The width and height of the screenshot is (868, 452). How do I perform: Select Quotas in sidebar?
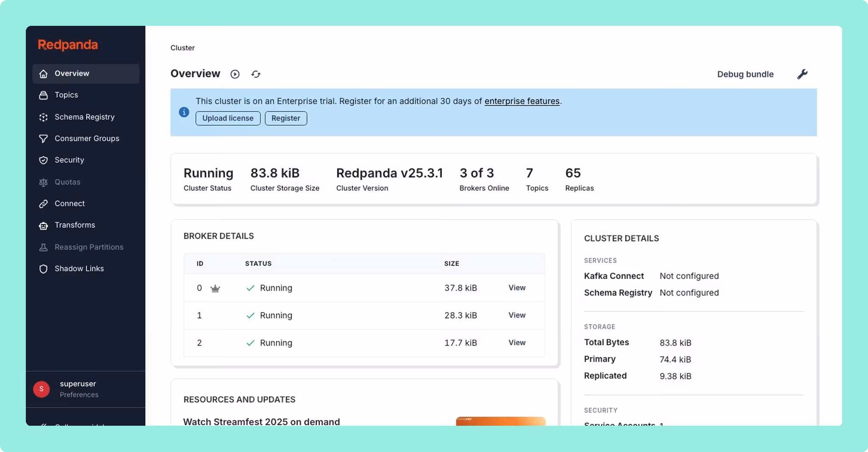coord(86,182)
